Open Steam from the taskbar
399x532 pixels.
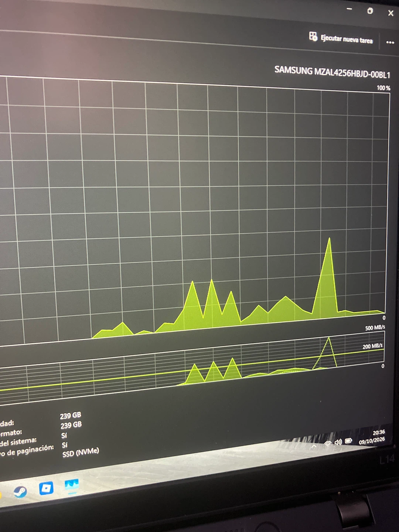[x=20, y=491]
